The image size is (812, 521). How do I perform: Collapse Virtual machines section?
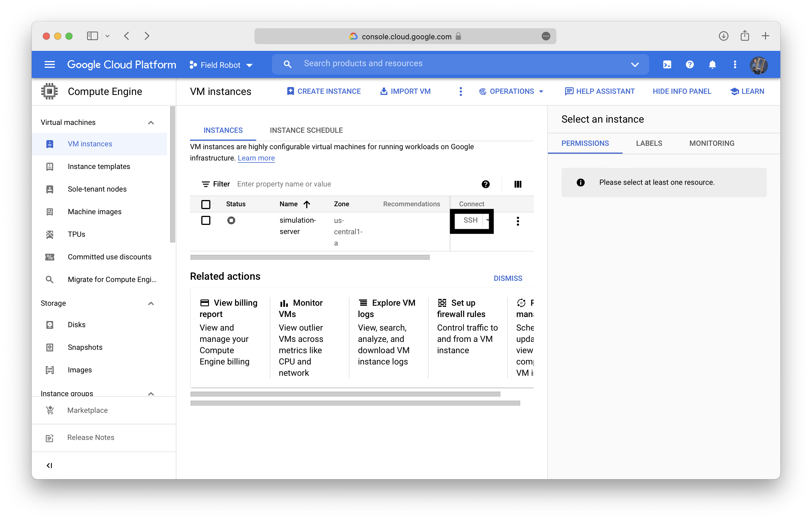pyautogui.click(x=151, y=122)
